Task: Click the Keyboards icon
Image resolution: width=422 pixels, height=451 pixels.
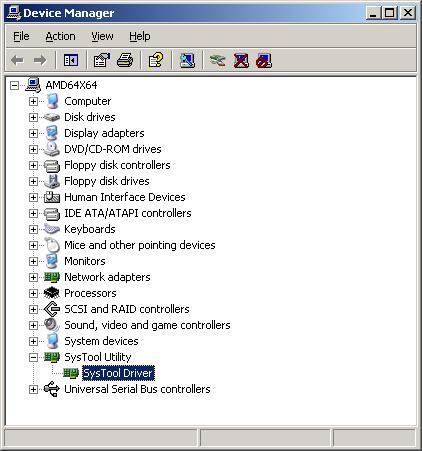Action: click(52, 229)
